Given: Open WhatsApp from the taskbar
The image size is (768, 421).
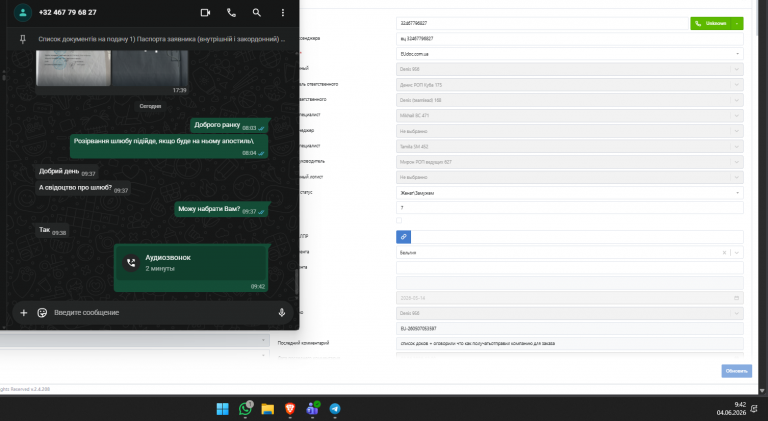Looking at the screenshot, I should [245, 409].
